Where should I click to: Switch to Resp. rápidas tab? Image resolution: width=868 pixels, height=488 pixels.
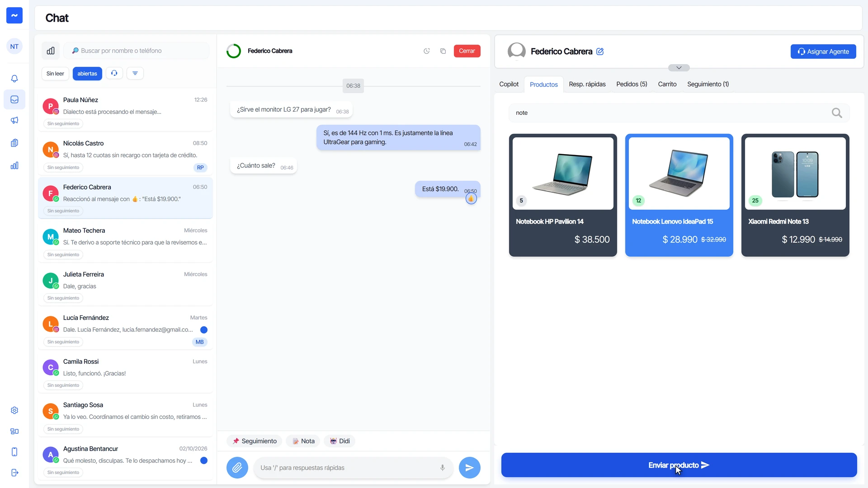point(587,84)
